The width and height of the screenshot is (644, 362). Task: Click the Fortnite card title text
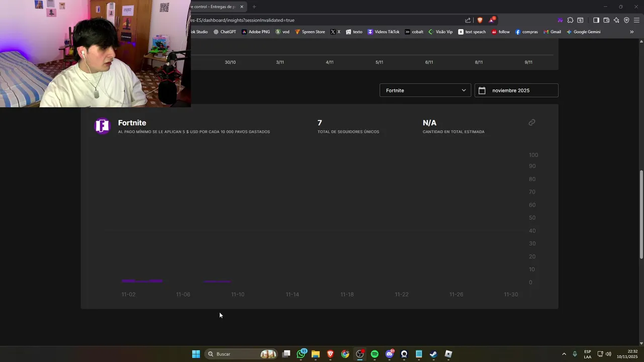pos(132,123)
